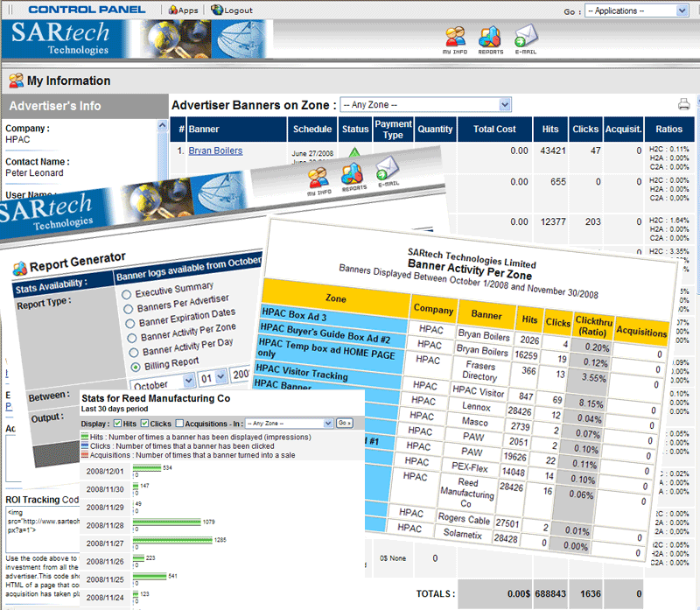Uncheck the Clicks display checkbox
The height and width of the screenshot is (610, 700).
coord(144,424)
